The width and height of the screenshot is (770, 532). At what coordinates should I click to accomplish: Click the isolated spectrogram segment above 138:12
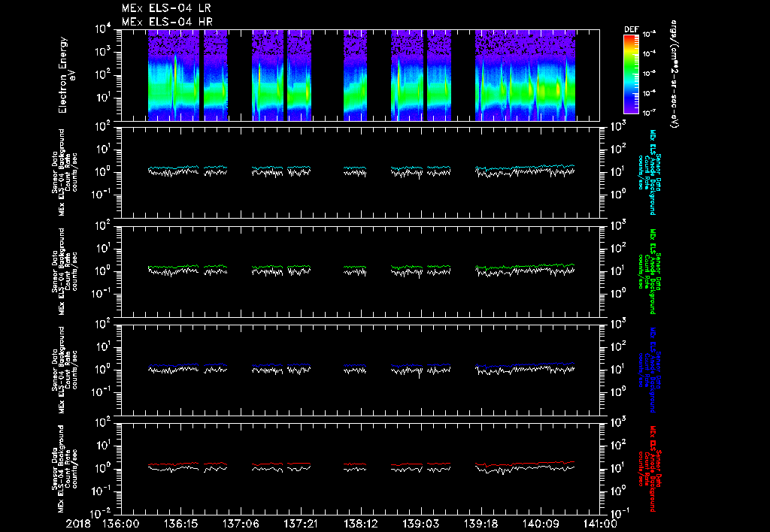355,75
